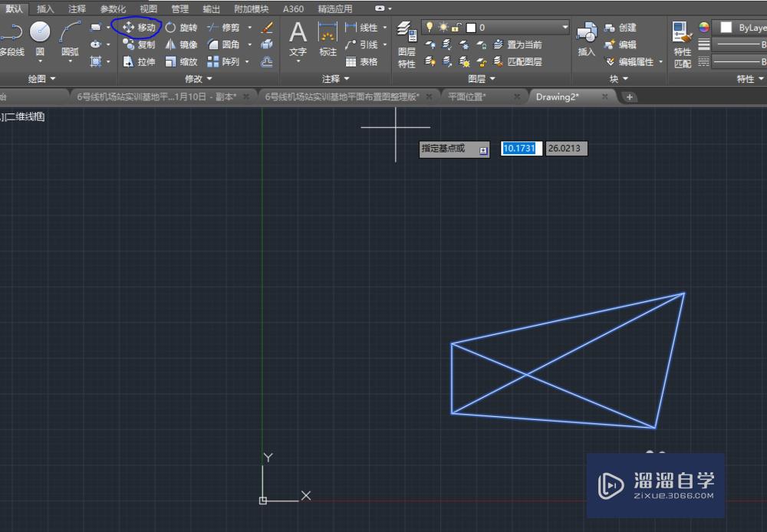Choose the Stretch (拉伸) tool
The height and width of the screenshot is (532, 767).
pyautogui.click(x=138, y=62)
